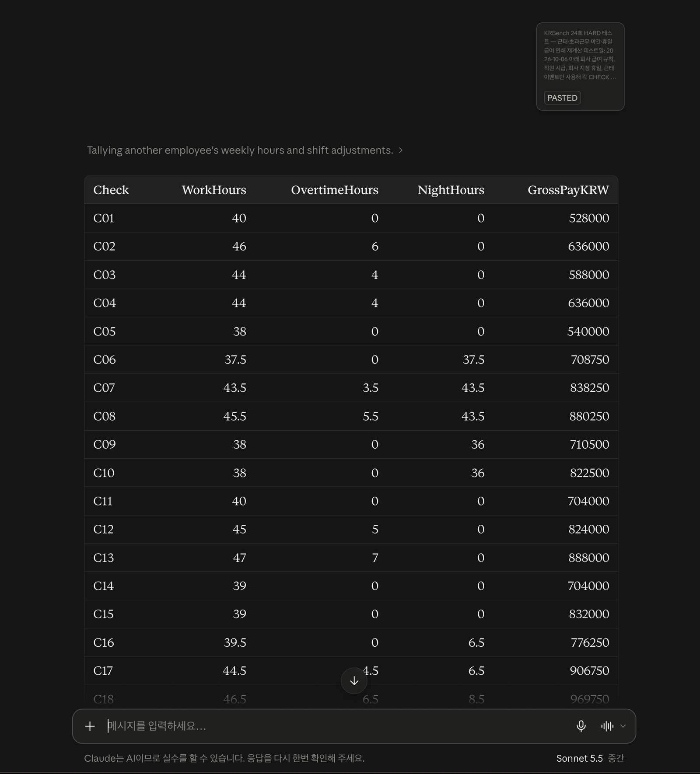Click gross pay 888000 in row C13
Screen dimensions: 700x774
pyautogui.click(x=589, y=558)
